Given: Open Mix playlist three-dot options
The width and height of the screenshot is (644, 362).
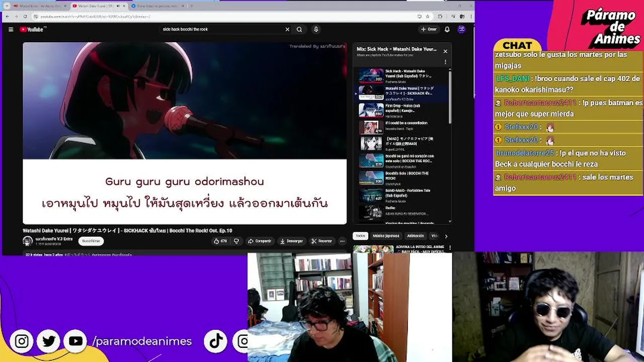Looking at the screenshot, I should [x=445, y=62].
